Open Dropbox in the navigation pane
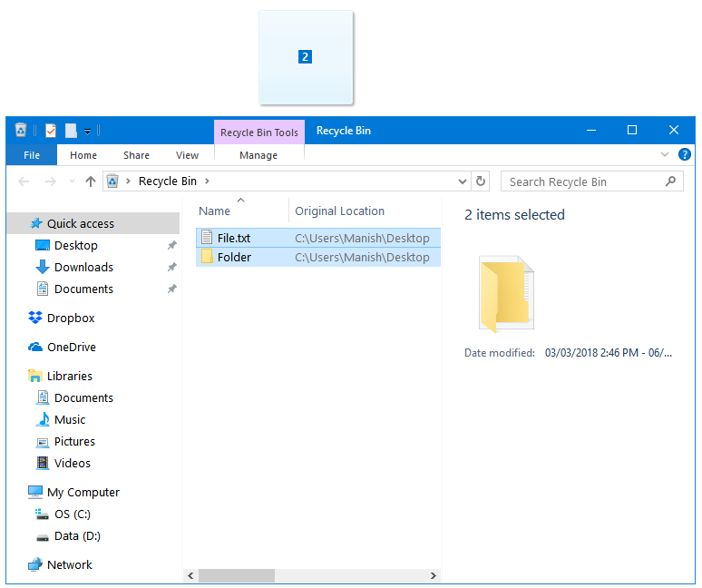702x588 pixels. click(x=71, y=318)
